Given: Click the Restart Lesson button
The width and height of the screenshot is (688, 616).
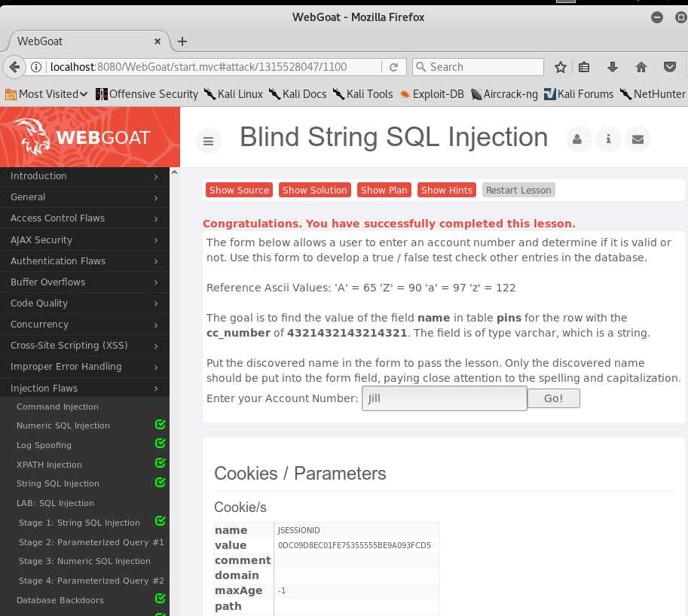Looking at the screenshot, I should (518, 190).
